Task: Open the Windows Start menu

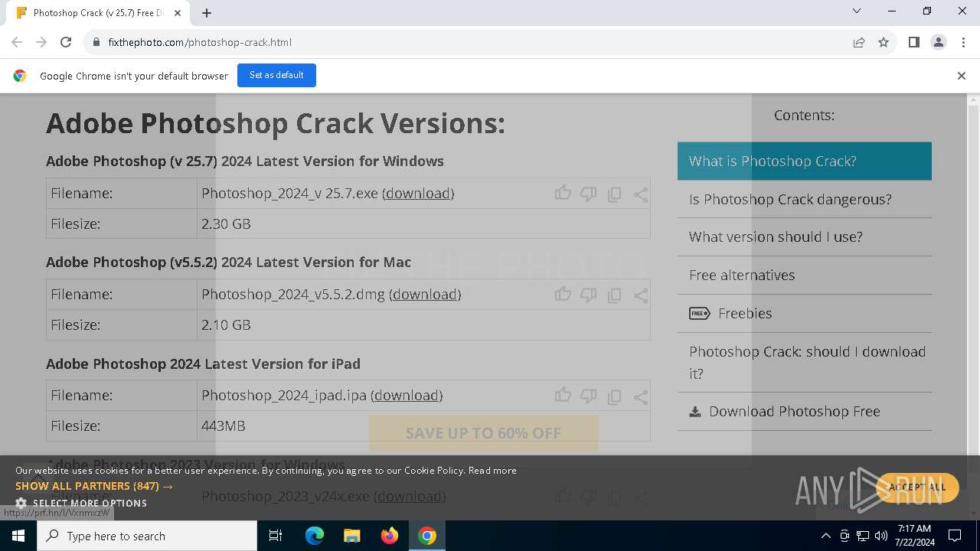Action: tap(18, 536)
